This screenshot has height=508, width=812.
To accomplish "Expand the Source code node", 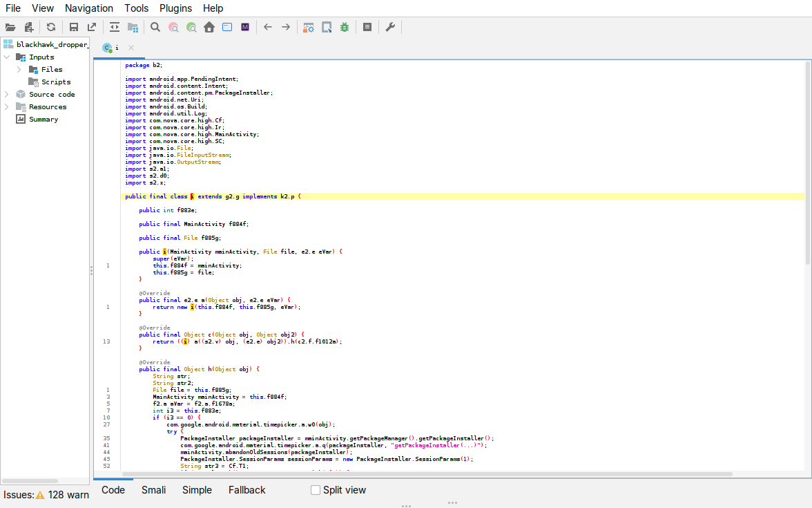I will point(7,94).
